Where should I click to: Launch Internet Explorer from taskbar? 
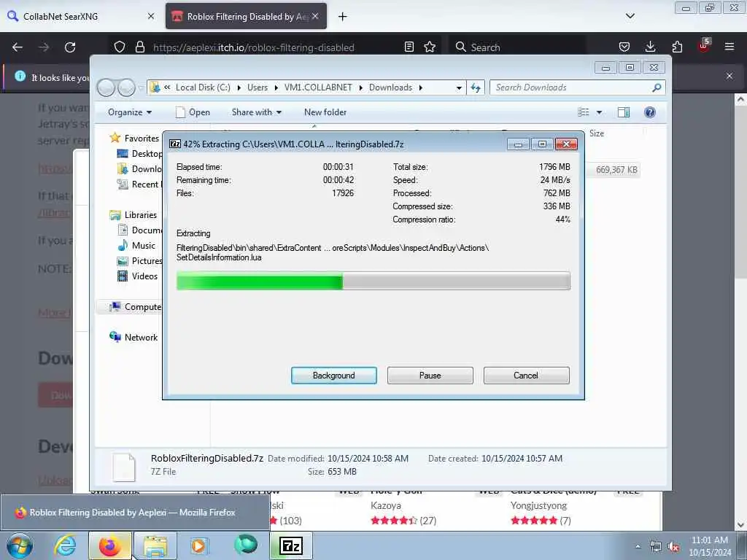(x=65, y=545)
